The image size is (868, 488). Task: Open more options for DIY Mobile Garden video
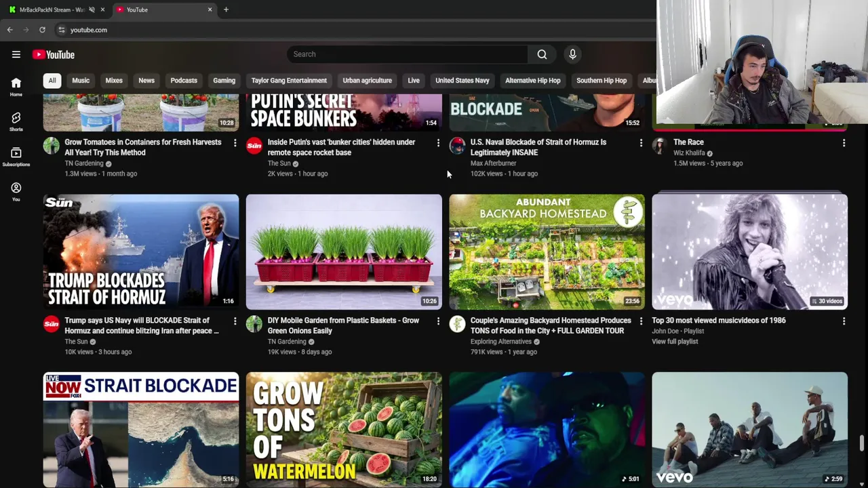[x=437, y=321]
